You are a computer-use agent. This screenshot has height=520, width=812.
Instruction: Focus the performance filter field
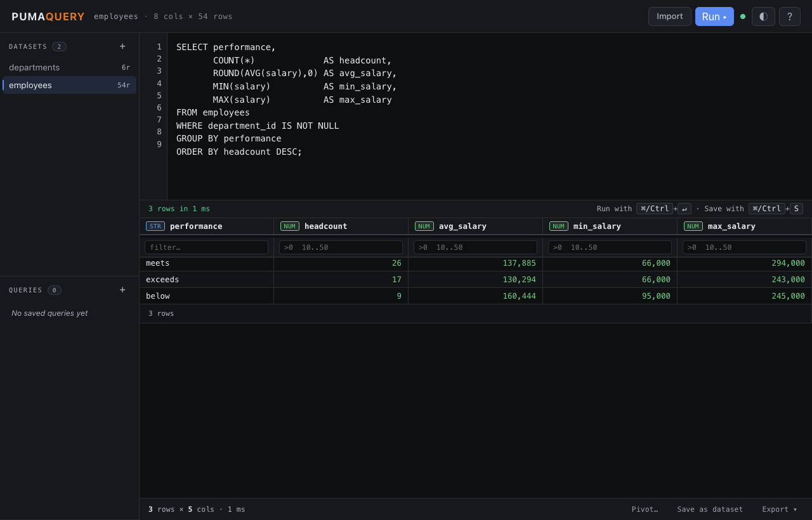pos(206,247)
